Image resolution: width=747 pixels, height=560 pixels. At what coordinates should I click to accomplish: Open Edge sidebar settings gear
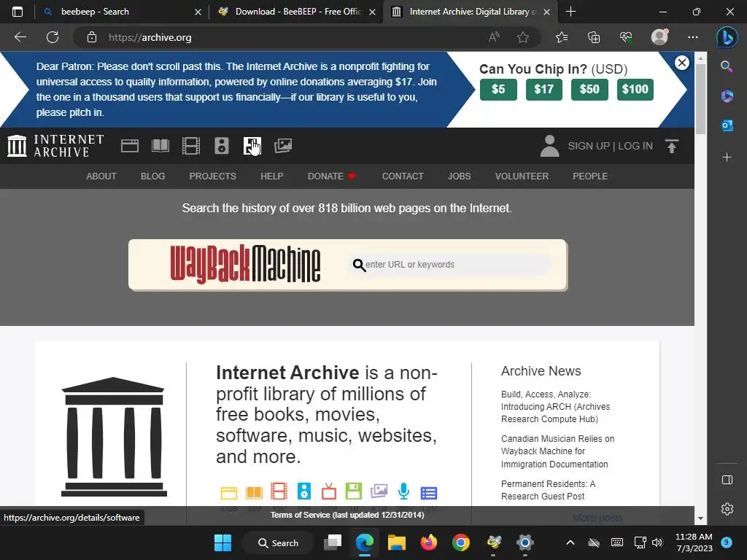(x=727, y=509)
